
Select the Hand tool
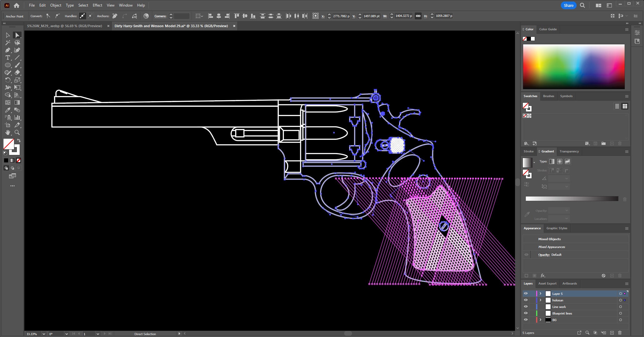click(x=8, y=133)
